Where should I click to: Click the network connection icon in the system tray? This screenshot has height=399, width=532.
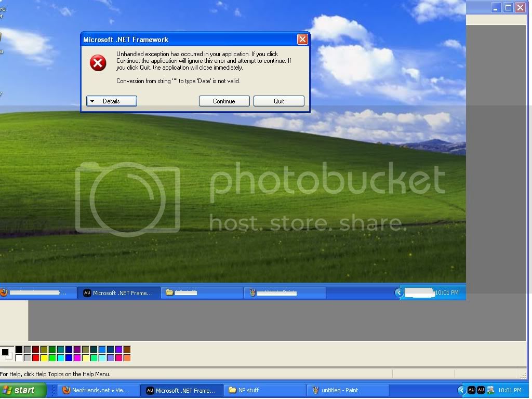pyautogui.click(x=490, y=390)
